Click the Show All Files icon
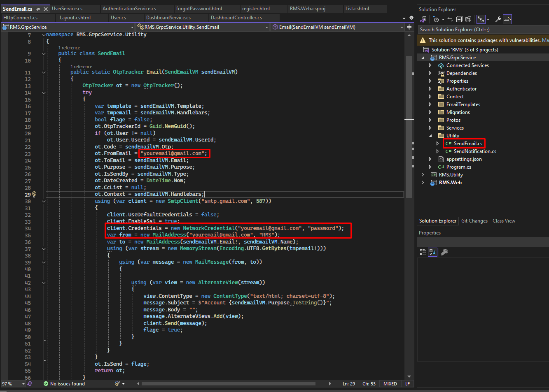Image resolution: width=549 pixels, height=392 pixels. pyautogui.click(x=468, y=19)
